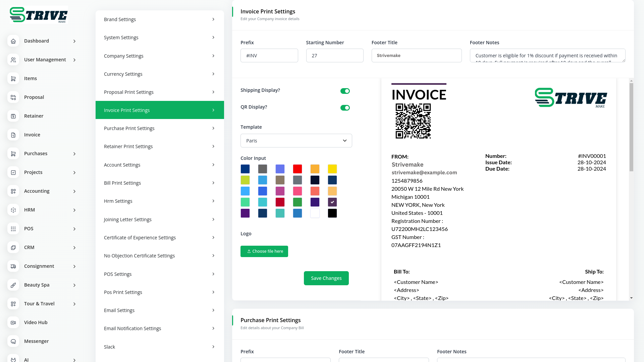Screen dimensions: 644x362
Task: Pick the red color swatch
Action: tap(297, 169)
